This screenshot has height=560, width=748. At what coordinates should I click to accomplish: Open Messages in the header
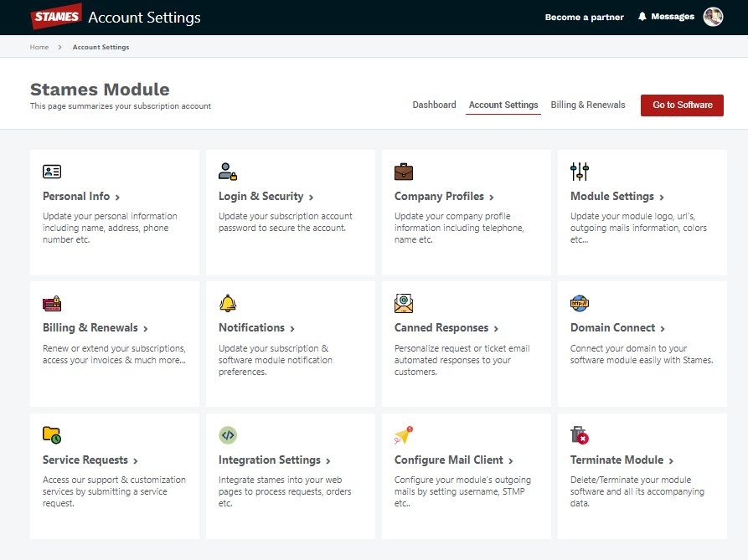coord(673,17)
